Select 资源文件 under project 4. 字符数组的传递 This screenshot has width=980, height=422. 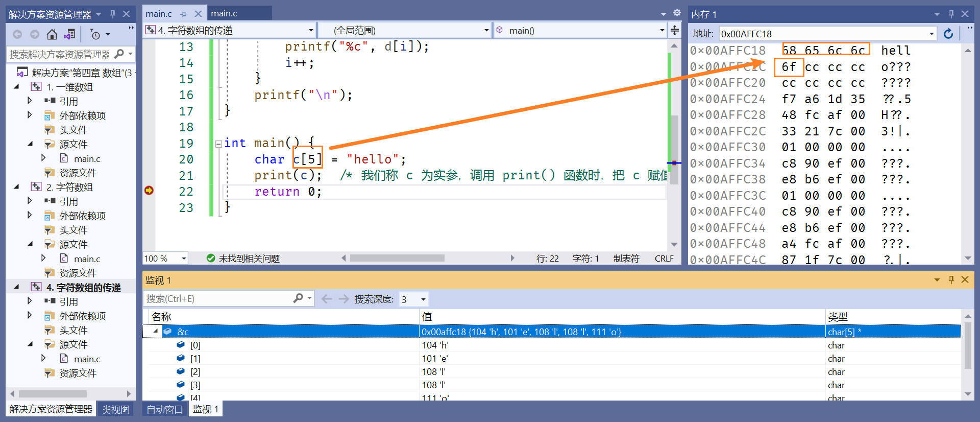(x=78, y=373)
